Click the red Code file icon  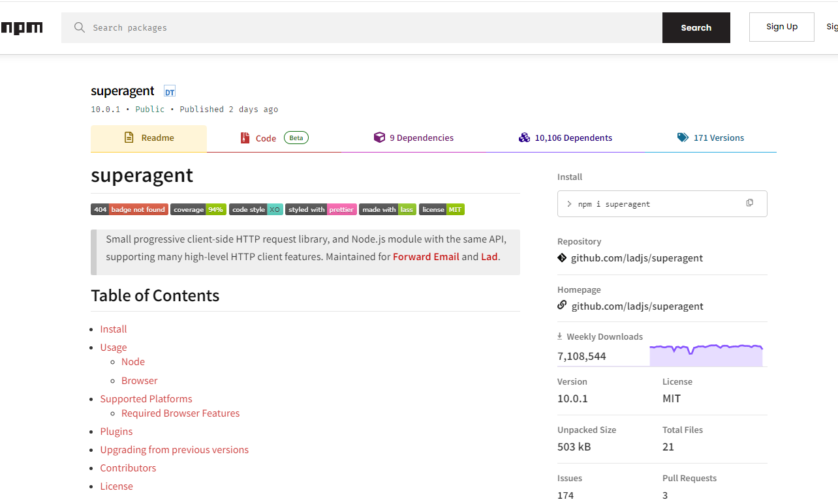pyautogui.click(x=245, y=138)
